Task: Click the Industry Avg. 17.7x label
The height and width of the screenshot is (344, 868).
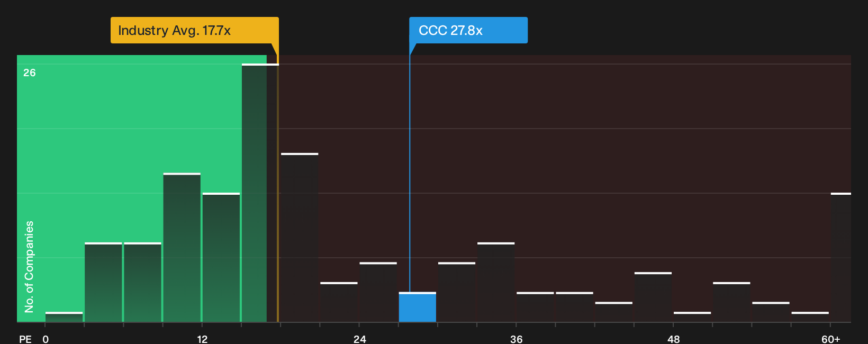Action: [x=194, y=30]
